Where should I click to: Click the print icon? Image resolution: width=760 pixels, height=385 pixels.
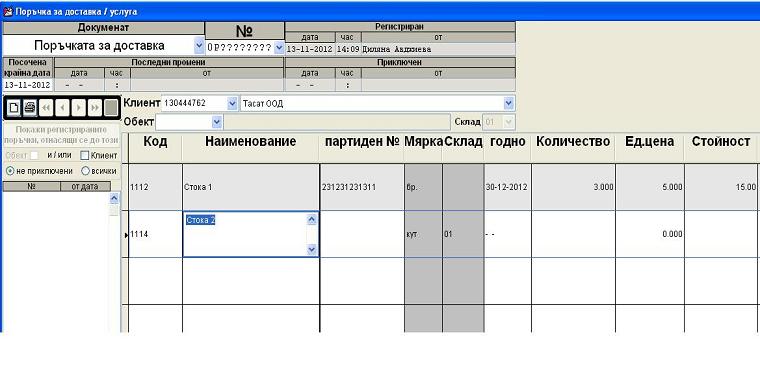[30, 108]
